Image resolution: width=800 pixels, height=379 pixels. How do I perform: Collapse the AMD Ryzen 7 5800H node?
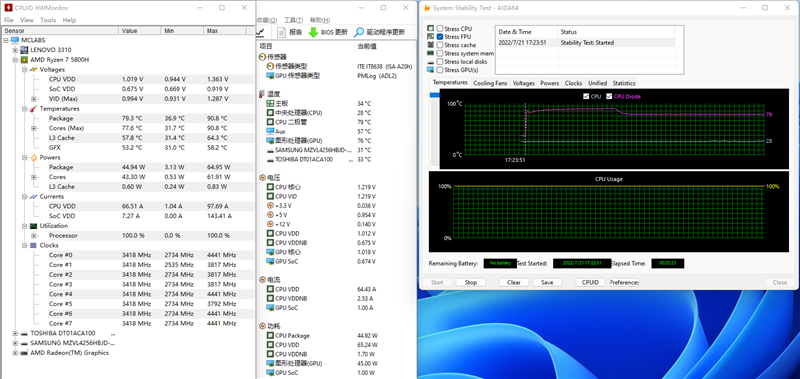pyautogui.click(x=15, y=60)
